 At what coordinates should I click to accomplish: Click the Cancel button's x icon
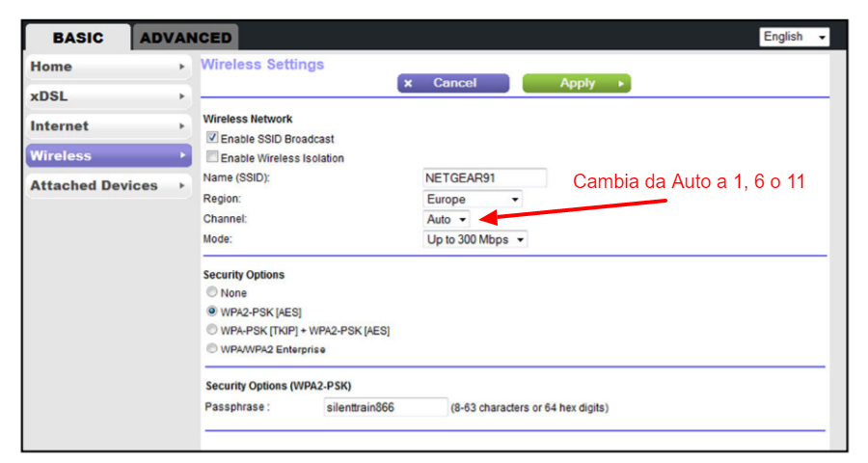pos(409,84)
